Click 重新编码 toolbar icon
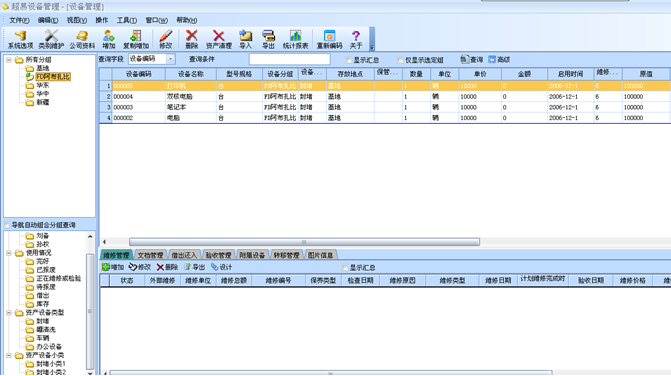Image resolution: width=671 pixels, height=376 pixels. click(330, 39)
